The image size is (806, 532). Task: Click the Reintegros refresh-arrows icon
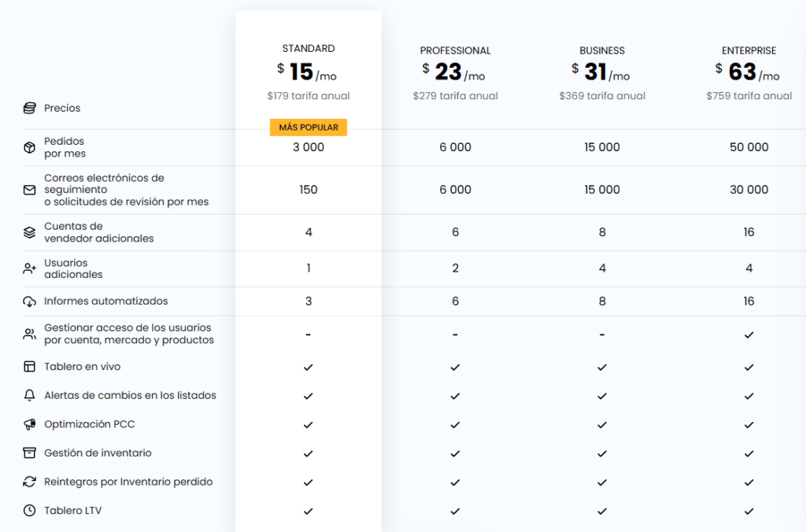coord(29,482)
